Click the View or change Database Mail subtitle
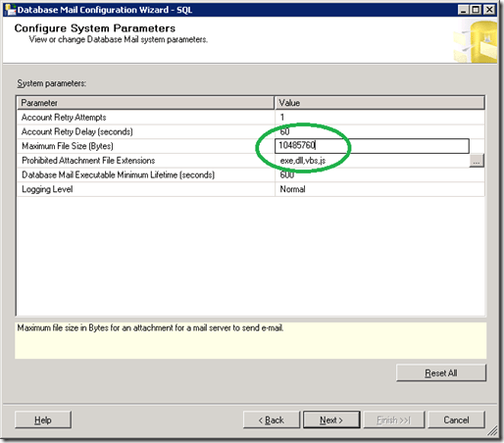504x443 pixels. 118,39
